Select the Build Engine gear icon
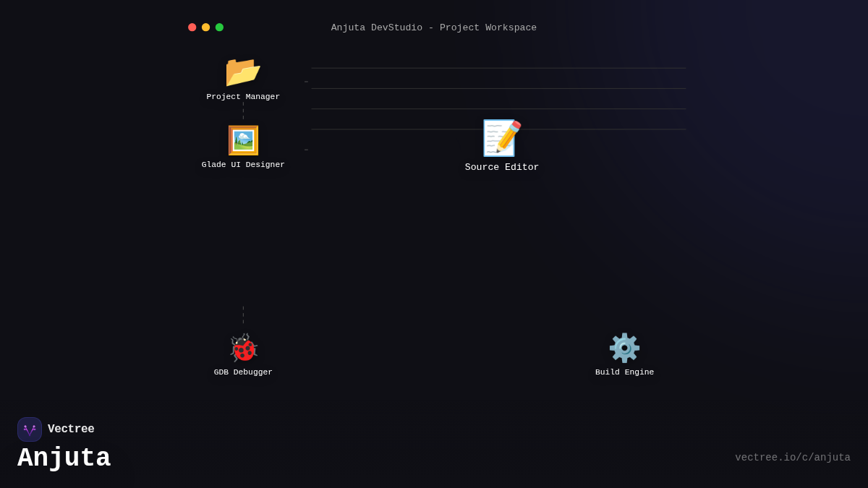Image resolution: width=868 pixels, height=488 pixels. click(x=624, y=348)
